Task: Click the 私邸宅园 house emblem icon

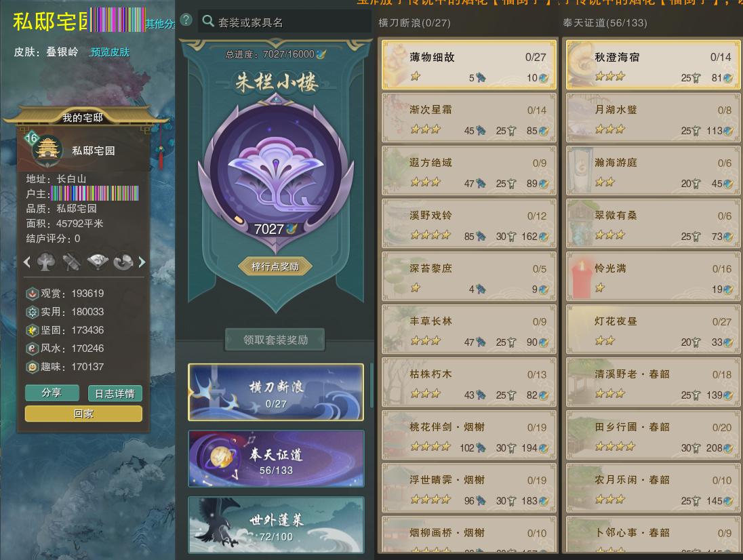Action: pos(47,150)
